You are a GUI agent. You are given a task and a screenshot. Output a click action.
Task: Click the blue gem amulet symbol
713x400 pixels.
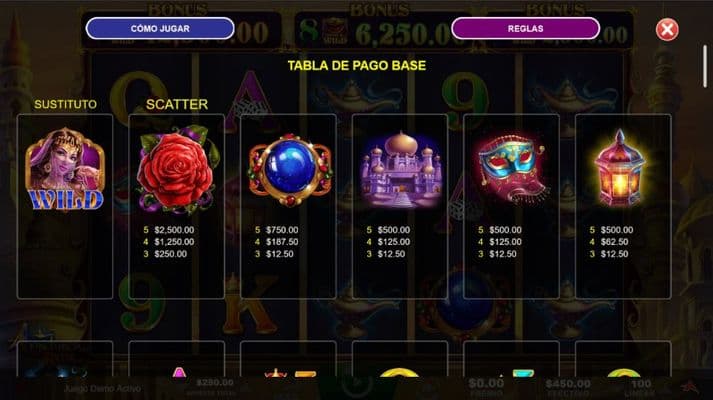pos(290,169)
